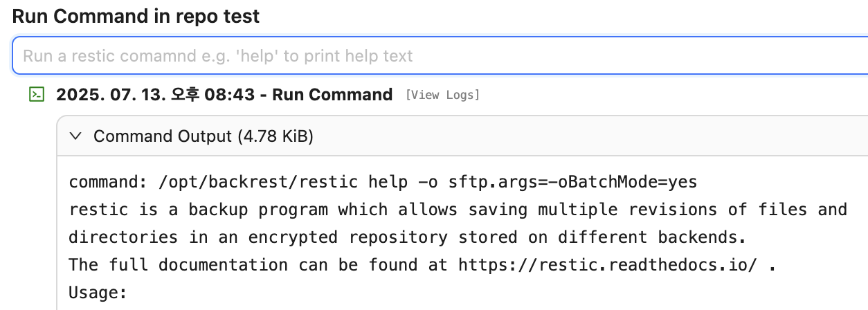868x310 pixels.
Task: Open the View Logs link
Action: (x=442, y=95)
